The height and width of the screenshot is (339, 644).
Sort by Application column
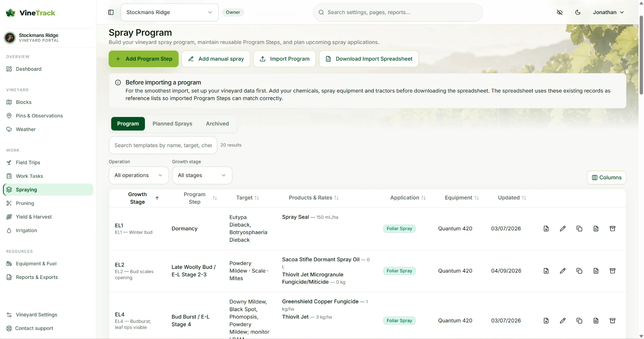tap(408, 198)
